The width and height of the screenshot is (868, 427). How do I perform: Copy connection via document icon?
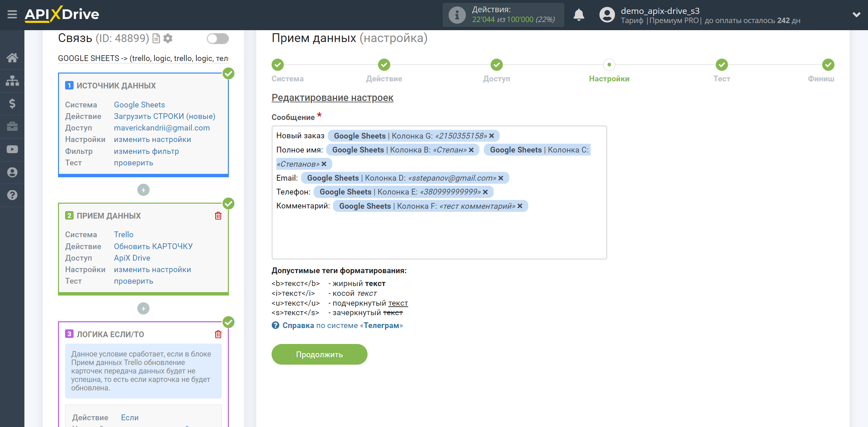pos(156,39)
